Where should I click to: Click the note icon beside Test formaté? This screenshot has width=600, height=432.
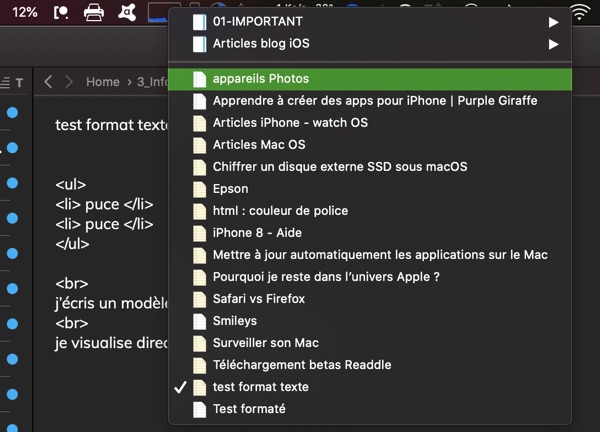pos(200,409)
